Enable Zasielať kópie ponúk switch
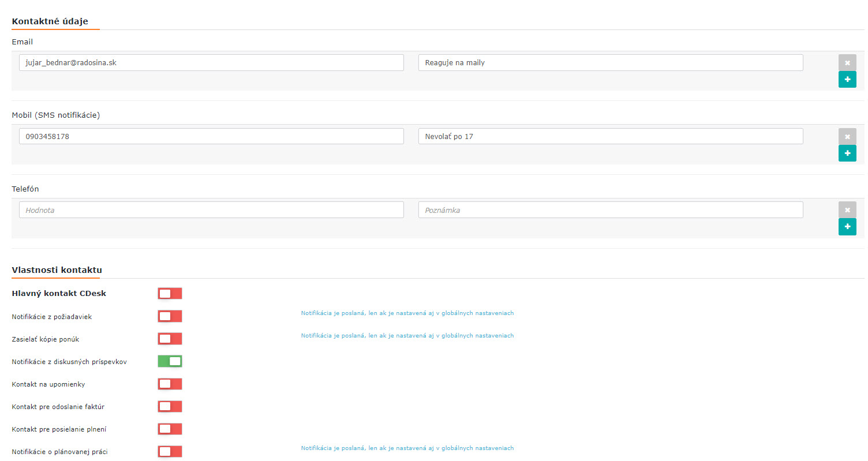Screen dimensions: 868x461 170,339
